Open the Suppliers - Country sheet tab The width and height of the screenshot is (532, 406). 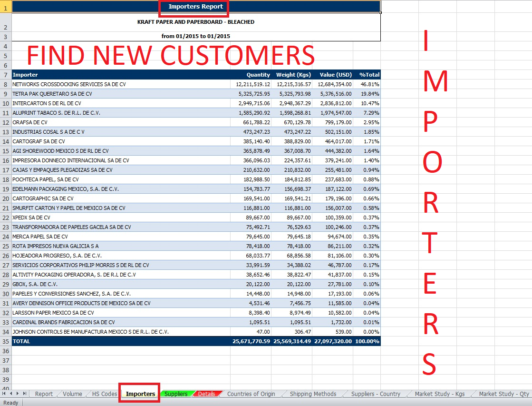coord(376,394)
